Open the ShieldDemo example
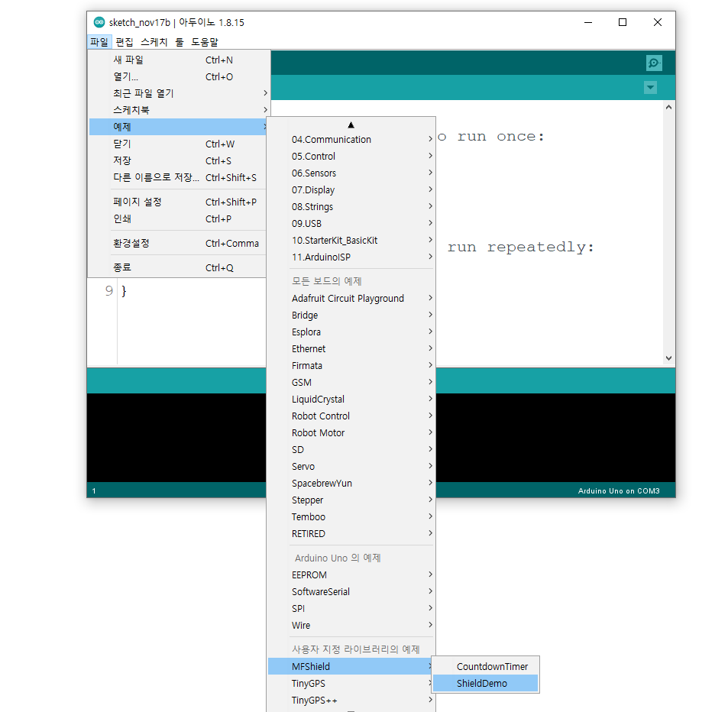 click(x=485, y=683)
